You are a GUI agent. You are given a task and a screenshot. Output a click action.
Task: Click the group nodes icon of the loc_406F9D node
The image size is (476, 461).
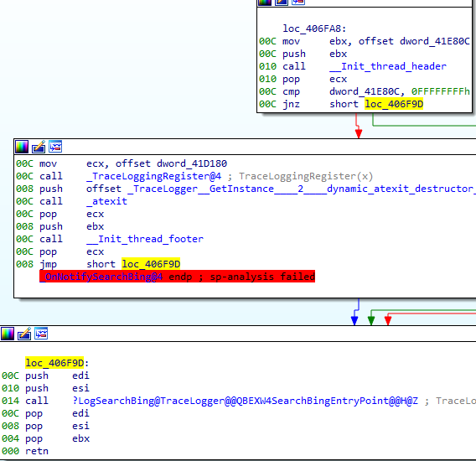41,334
